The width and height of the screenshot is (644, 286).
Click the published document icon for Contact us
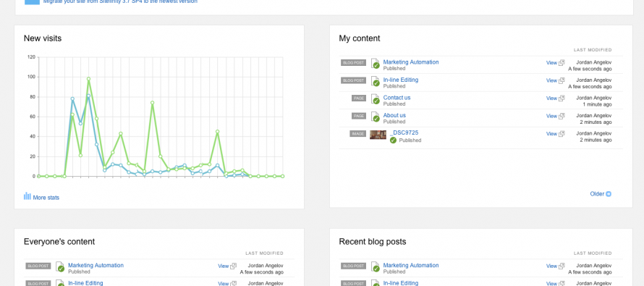[376, 98]
